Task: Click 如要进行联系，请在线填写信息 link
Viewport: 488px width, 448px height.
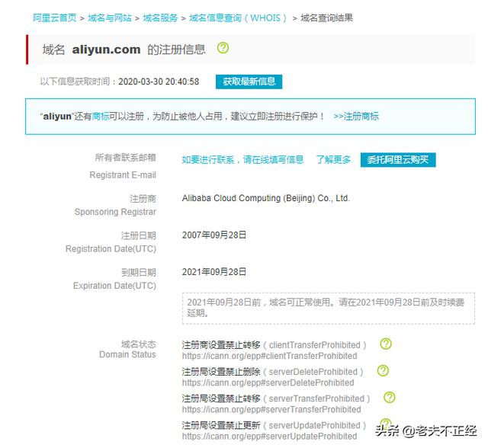Action: pyautogui.click(x=242, y=159)
